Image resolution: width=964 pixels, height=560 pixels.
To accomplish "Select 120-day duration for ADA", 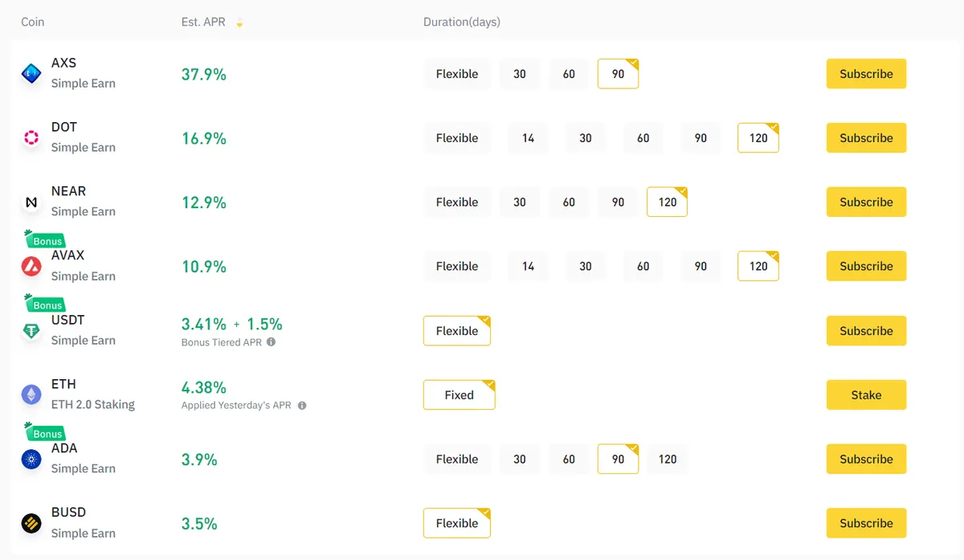I will [x=668, y=459].
